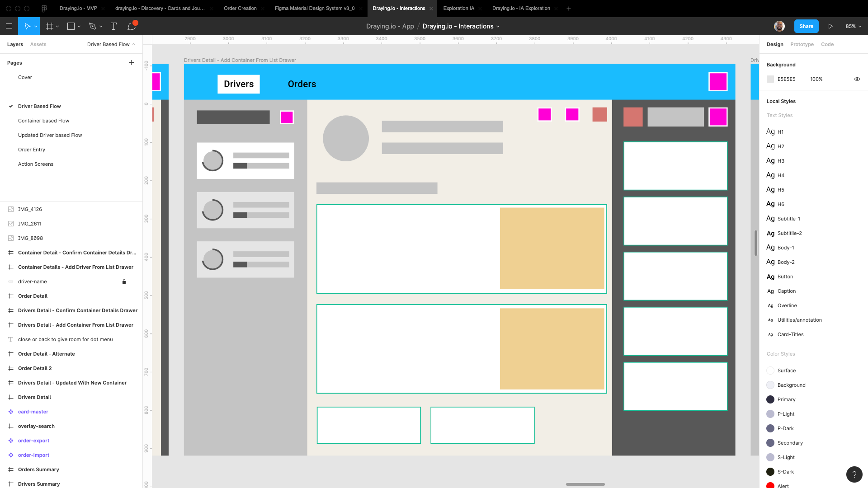Add a new page with plus icon
Screen dimensions: 868x488
(131, 63)
